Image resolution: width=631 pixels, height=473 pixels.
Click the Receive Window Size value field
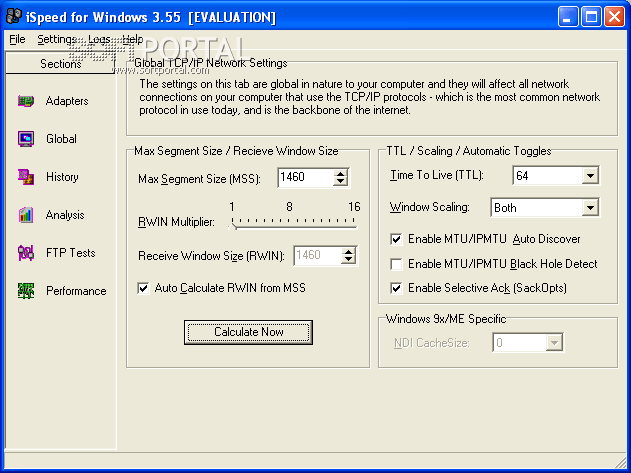pyautogui.click(x=318, y=256)
